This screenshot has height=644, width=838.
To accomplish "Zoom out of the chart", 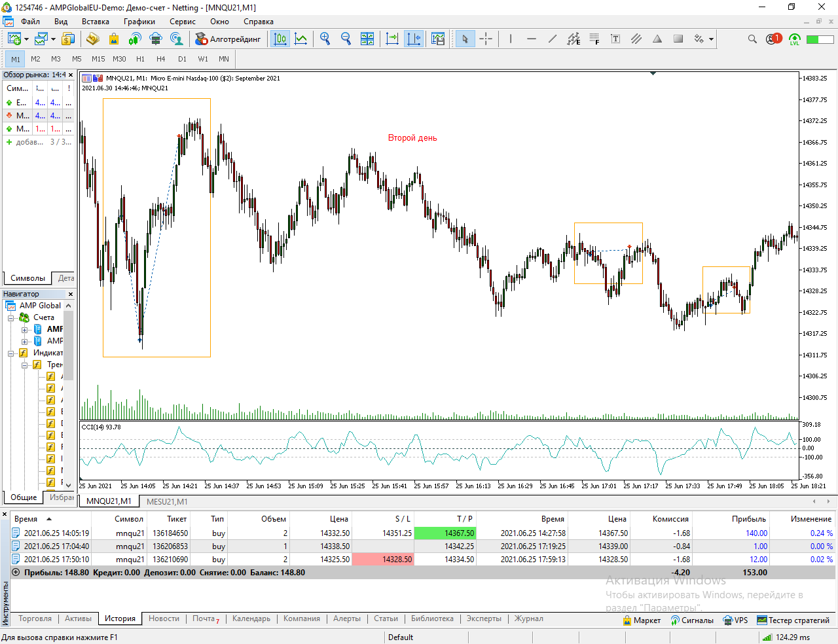I will [346, 39].
